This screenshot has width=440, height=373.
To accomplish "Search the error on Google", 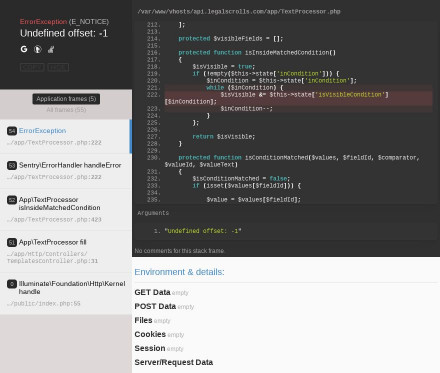I will (x=24, y=49).
